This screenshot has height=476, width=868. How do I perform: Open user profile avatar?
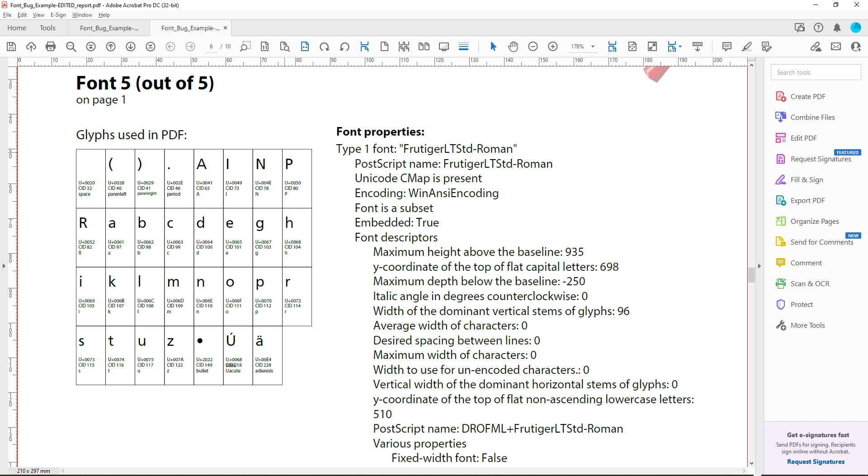pyautogui.click(x=856, y=28)
